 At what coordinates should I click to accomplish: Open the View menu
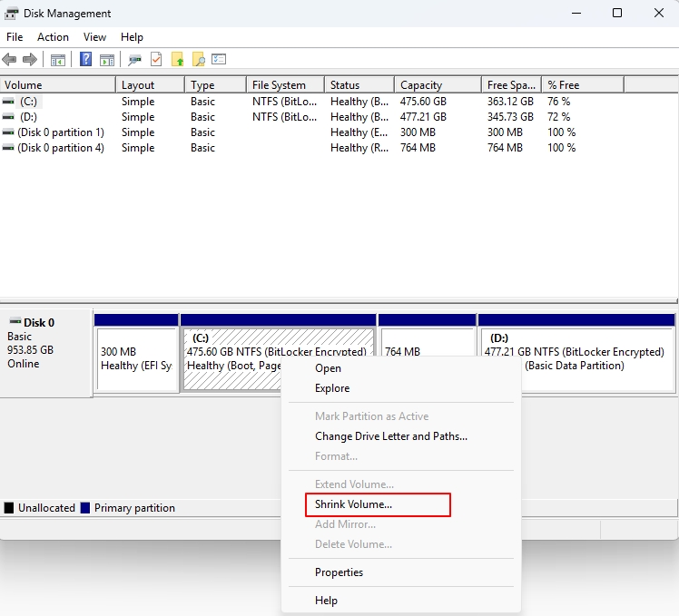pyautogui.click(x=94, y=37)
